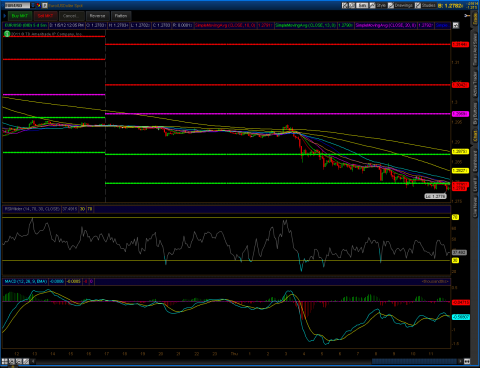The height and width of the screenshot is (368, 480).
Task: Click the time axis scrollbar thumb
Action: (414, 361)
